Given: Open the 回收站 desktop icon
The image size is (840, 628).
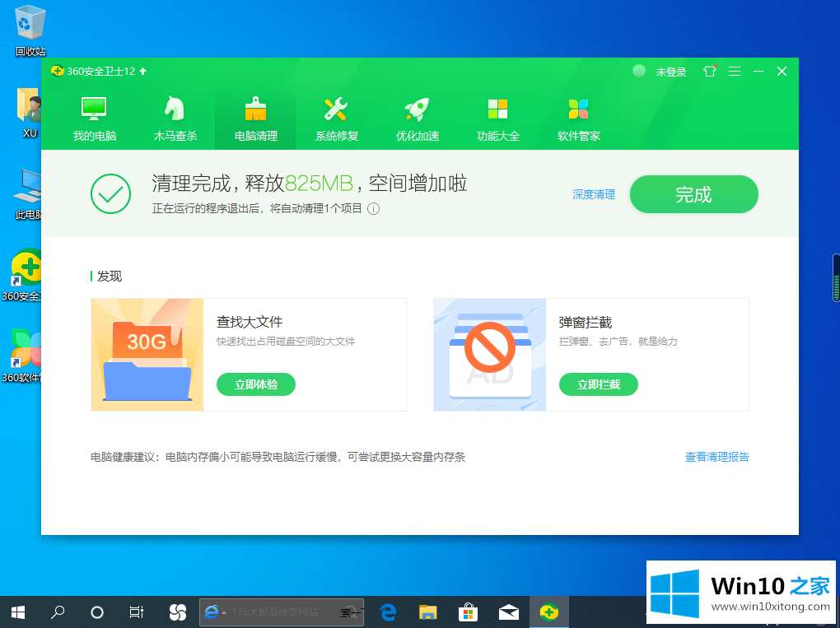Looking at the screenshot, I should (x=30, y=30).
